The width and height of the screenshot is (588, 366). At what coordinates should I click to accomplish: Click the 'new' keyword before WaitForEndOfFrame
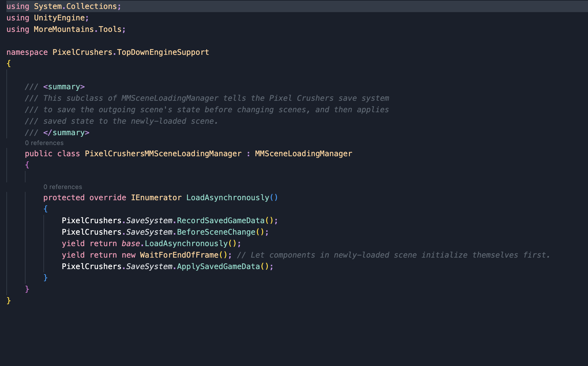coord(129,255)
